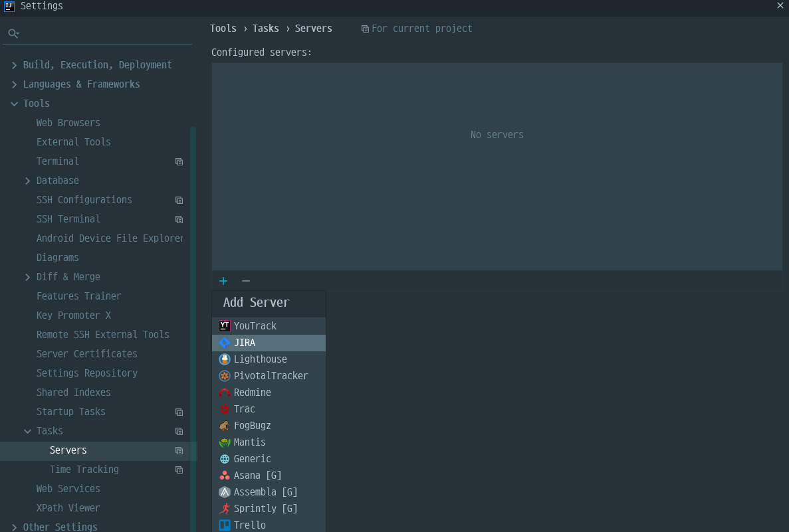Click Tools in the breadcrumb

(223, 28)
